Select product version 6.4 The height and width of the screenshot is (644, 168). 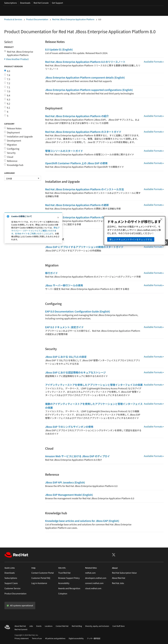pos(5,95)
